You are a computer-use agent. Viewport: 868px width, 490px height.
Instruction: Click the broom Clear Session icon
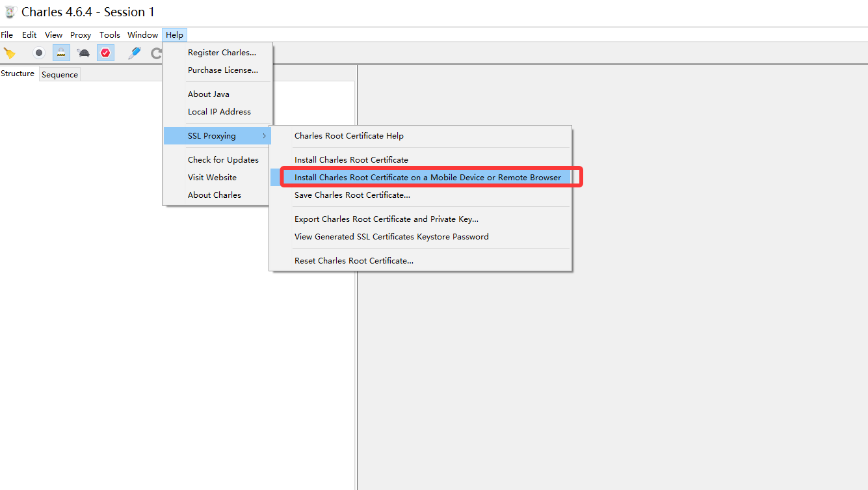10,53
